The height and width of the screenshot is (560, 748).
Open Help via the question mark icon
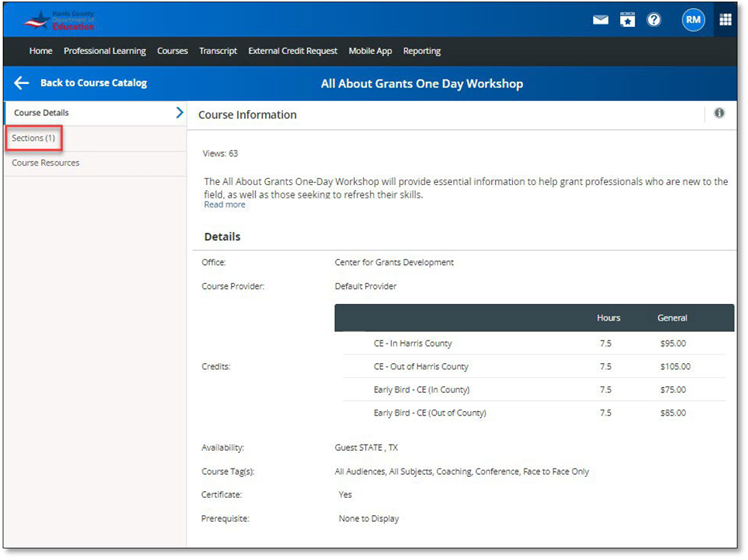pos(654,19)
